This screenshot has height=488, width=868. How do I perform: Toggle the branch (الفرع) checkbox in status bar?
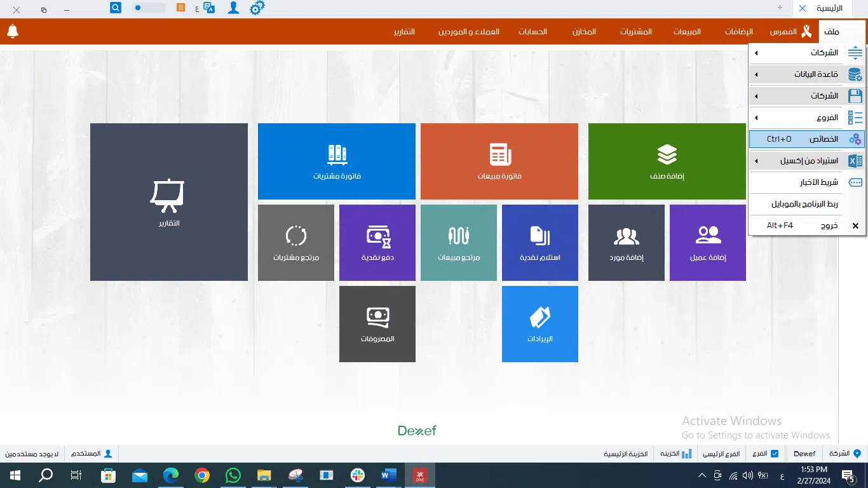coord(773,454)
